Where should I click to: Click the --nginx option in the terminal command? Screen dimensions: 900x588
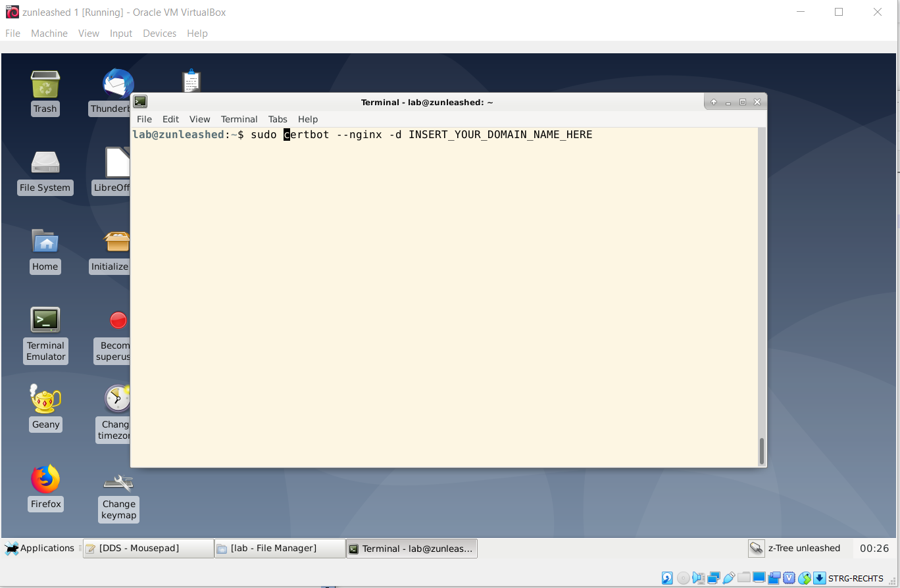pos(359,135)
